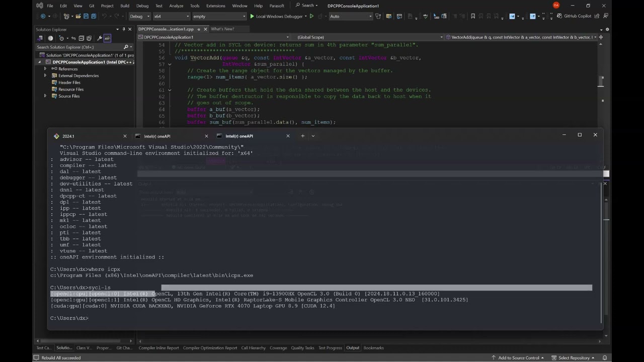This screenshot has width=644, height=362.
Task: Expand the External Dependencies node
Action: point(45,75)
